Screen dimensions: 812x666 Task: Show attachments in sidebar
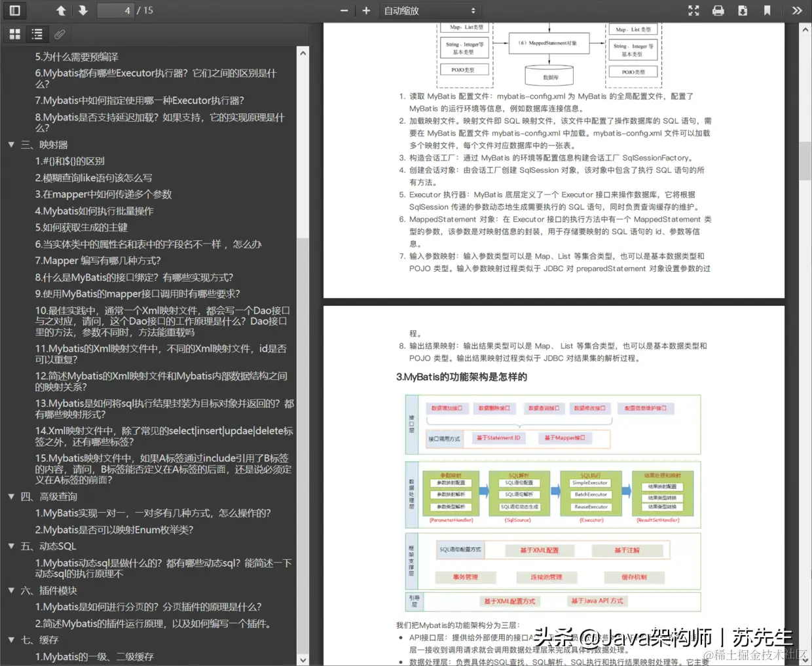tap(60, 34)
